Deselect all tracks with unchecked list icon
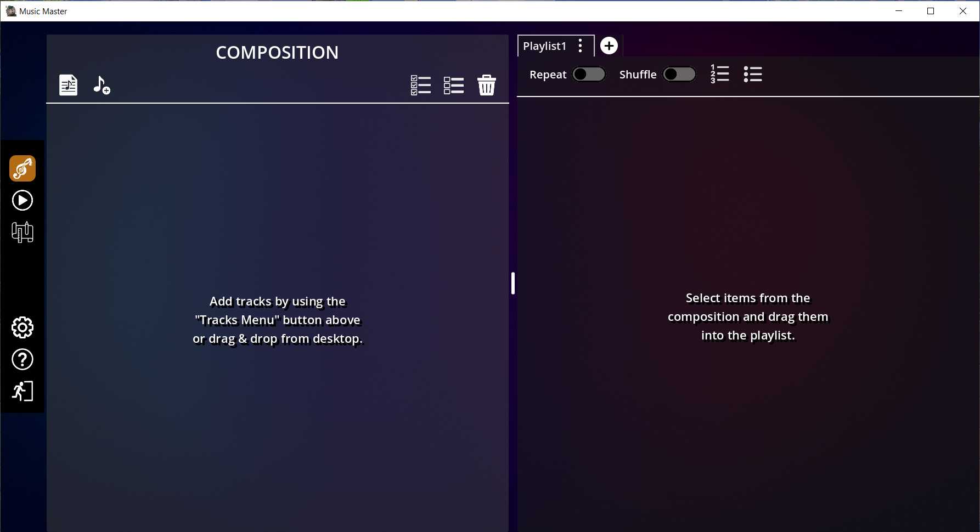The height and width of the screenshot is (532, 980). (454, 85)
